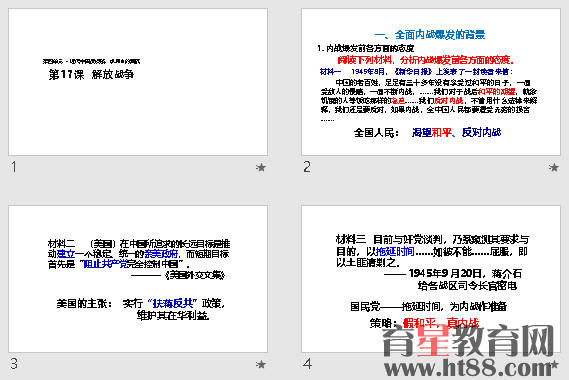
Task: Click the transition star icon under slide 1
Action: tap(261, 167)
